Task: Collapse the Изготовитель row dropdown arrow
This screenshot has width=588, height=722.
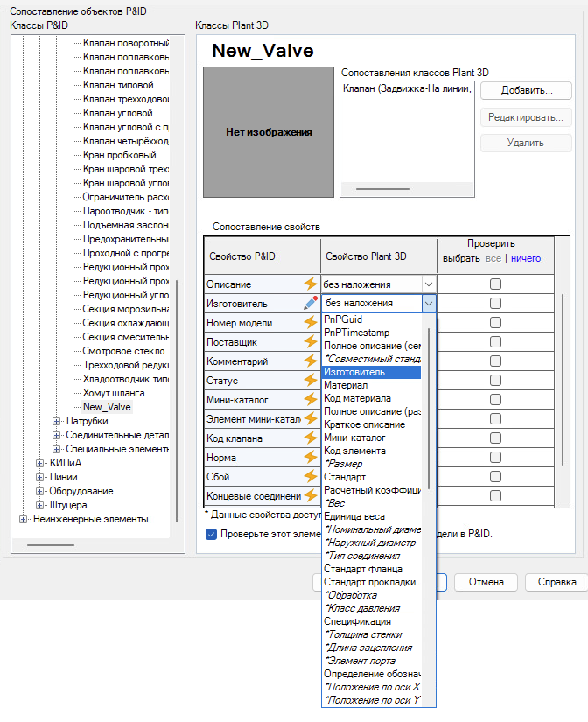Action: coord(429,304)
